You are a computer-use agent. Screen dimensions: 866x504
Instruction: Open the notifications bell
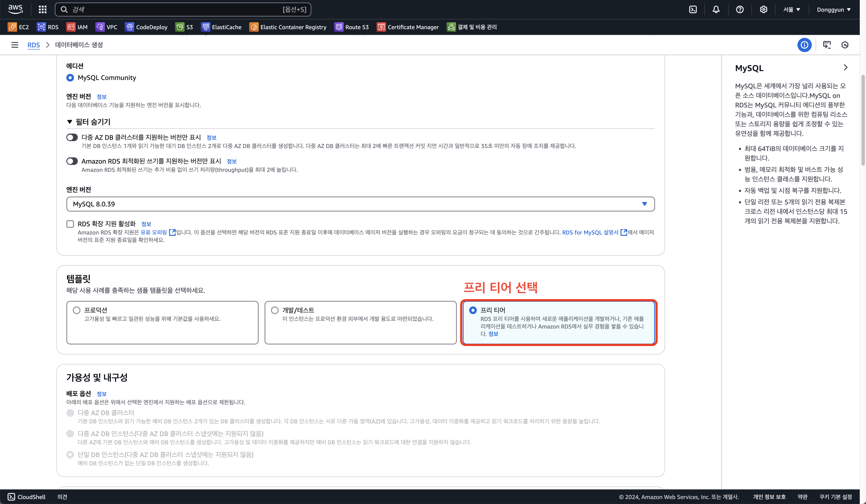click(x=716, y=9)
